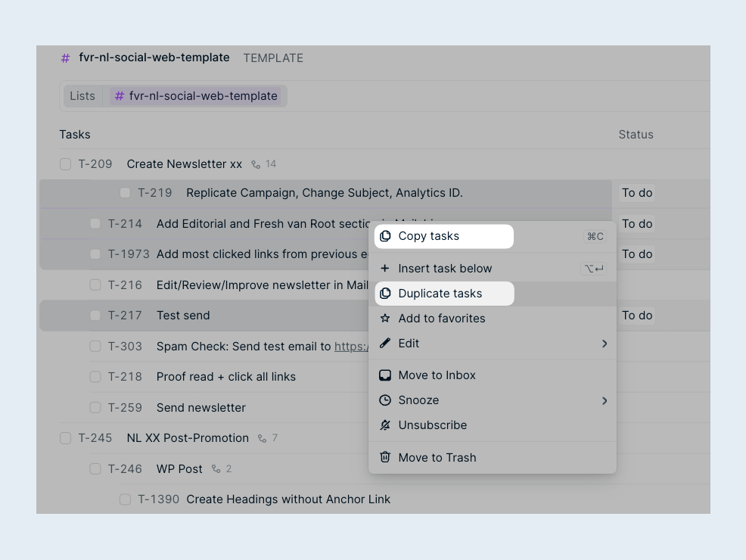The width and height of the screenshot is (746, 560).
Task: Click the copy icon beside Copy tasks
Action: click(385, 236)
